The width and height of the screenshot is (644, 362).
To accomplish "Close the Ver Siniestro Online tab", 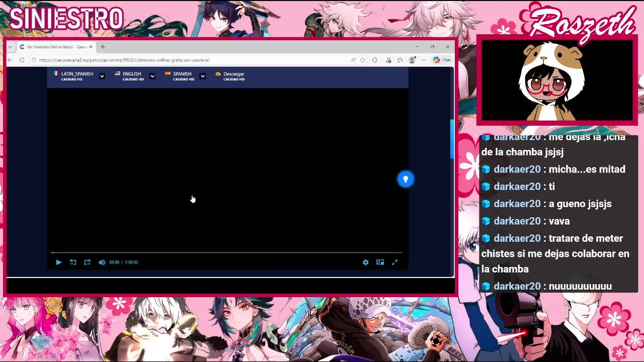I will click(91, 47).
